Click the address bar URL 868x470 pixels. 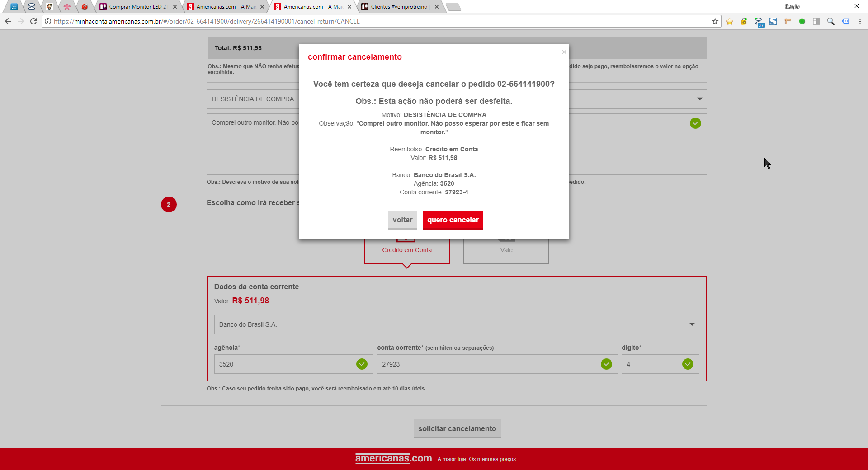(x=207, y=21)
